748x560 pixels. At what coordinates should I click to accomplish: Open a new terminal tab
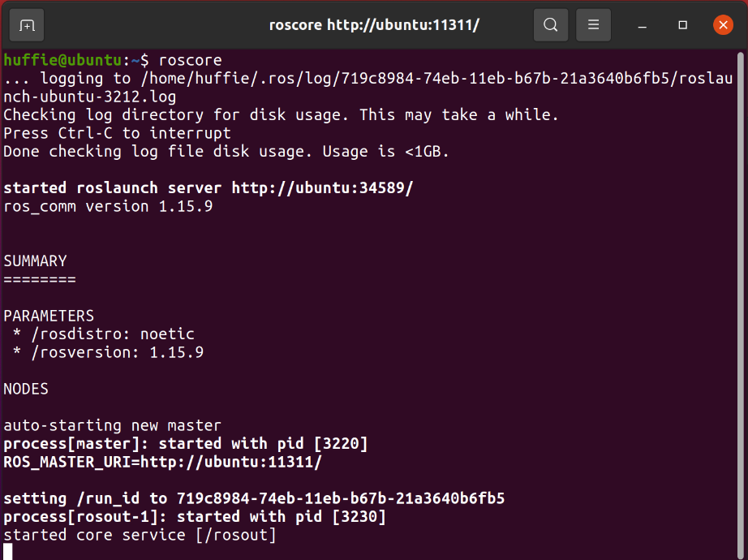[27, 25]
